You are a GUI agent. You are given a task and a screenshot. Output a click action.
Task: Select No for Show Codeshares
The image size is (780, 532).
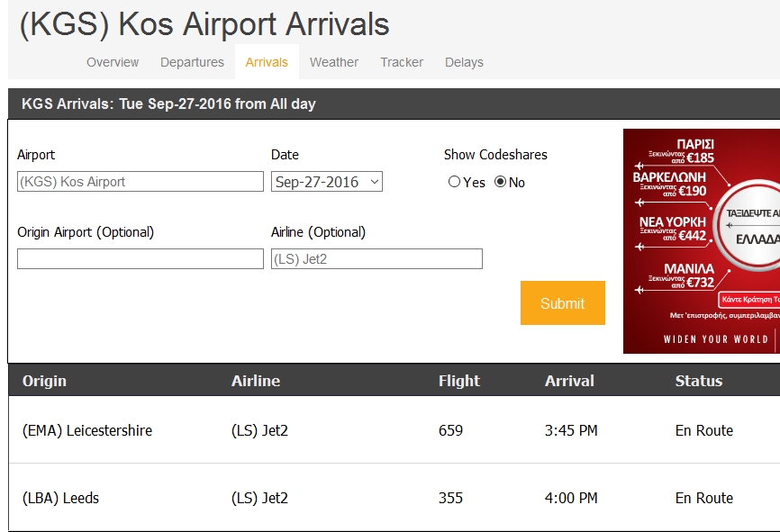[501, 182]
